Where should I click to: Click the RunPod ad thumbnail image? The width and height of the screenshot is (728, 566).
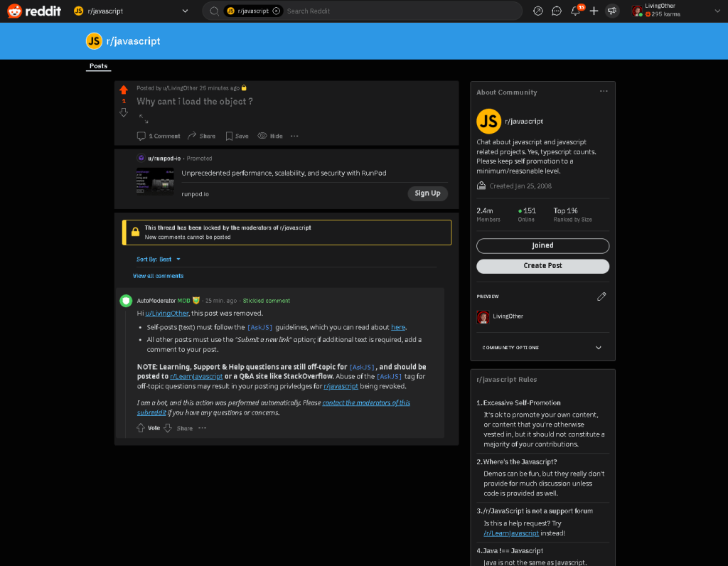coord(155,181)
